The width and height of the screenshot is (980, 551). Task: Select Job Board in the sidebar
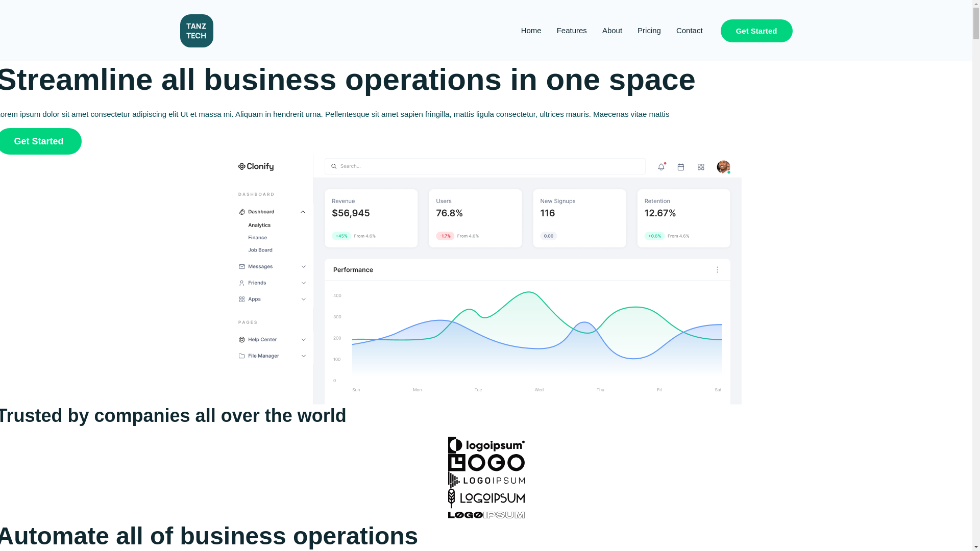(260, 250)
